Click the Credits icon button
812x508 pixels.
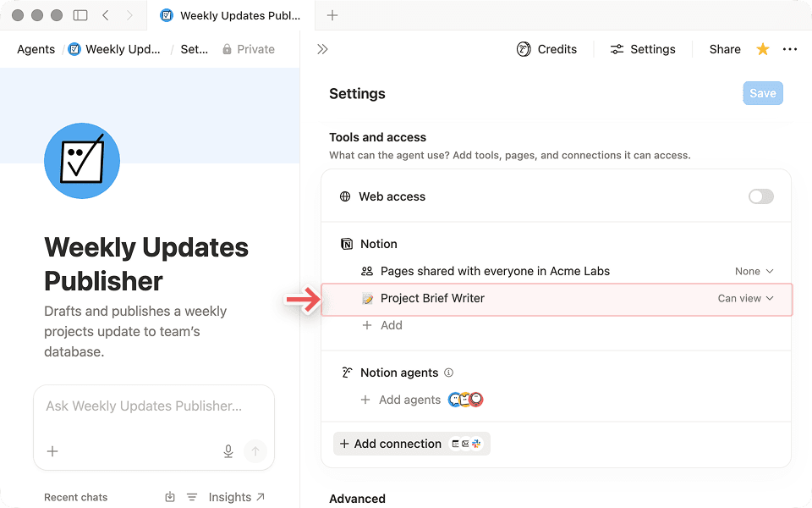pyautogui.click(x=547, y=49)
